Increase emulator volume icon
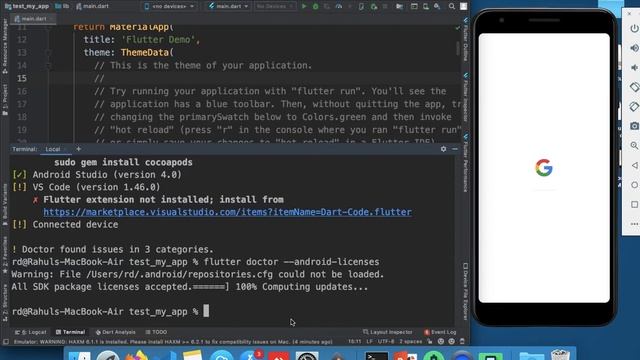The image size is (640, 360). point(634,48)
